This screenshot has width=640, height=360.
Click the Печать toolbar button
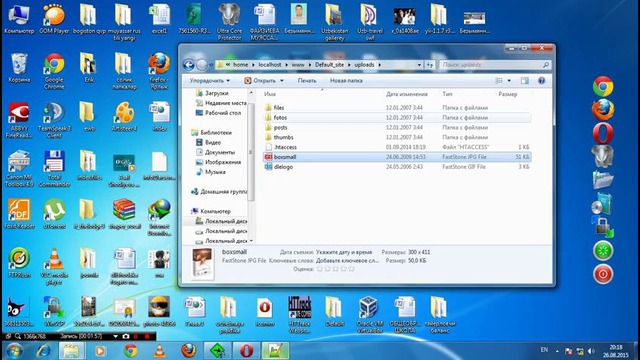point(307,80)
